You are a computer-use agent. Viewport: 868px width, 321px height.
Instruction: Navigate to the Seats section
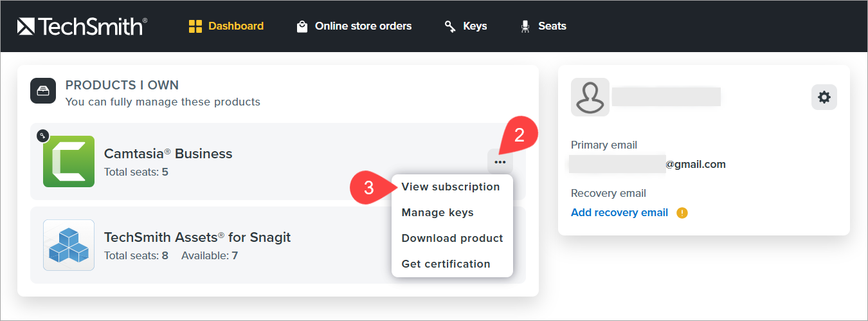[x=552, y=26]
